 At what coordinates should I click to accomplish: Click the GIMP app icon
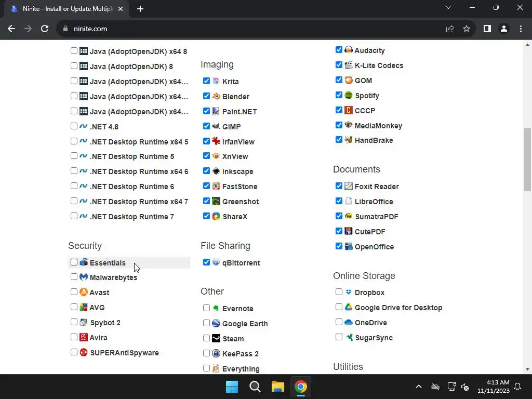tap(216, 126)
